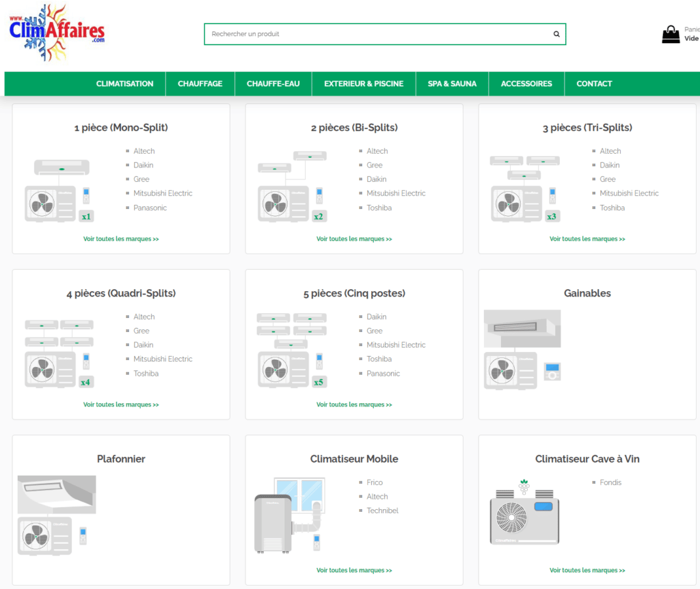Click the search magnifier icon
Screen dimensions: 700x589
point(556,34)
